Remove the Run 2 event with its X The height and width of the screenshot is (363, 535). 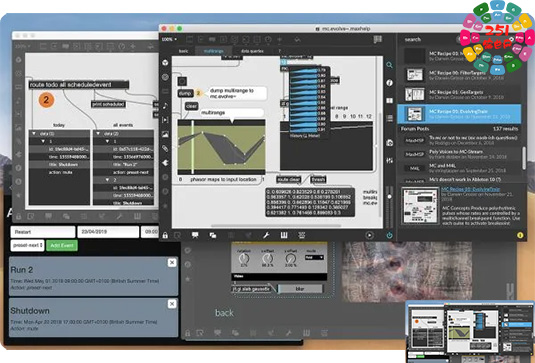coord(172,262)
